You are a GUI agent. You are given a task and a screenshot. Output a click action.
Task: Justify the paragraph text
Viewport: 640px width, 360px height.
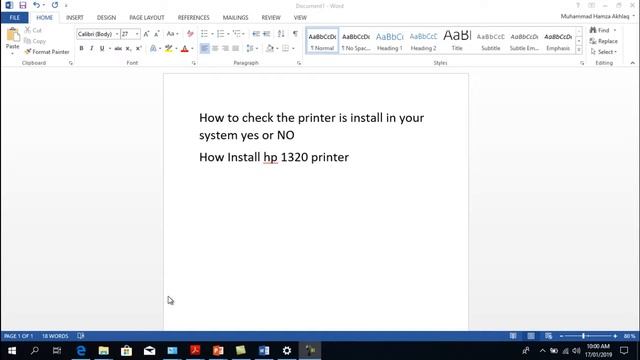(236, 49)
